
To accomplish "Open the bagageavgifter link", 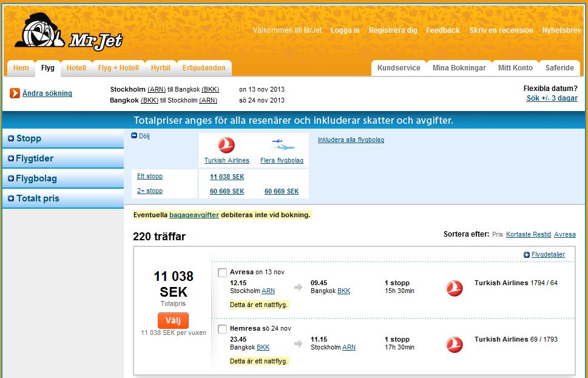I will point(194,215).
